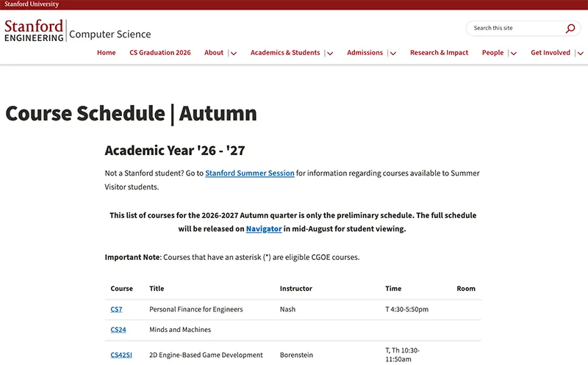Expand the Get Involved submenu chevron

581,53
